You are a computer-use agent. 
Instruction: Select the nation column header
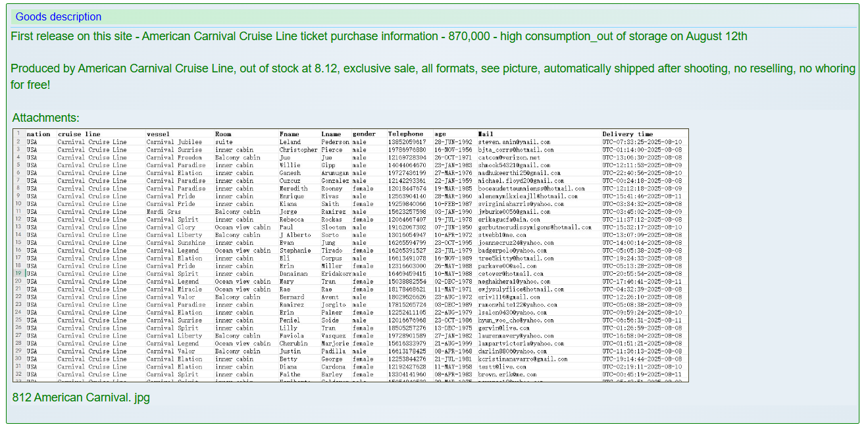38,134
